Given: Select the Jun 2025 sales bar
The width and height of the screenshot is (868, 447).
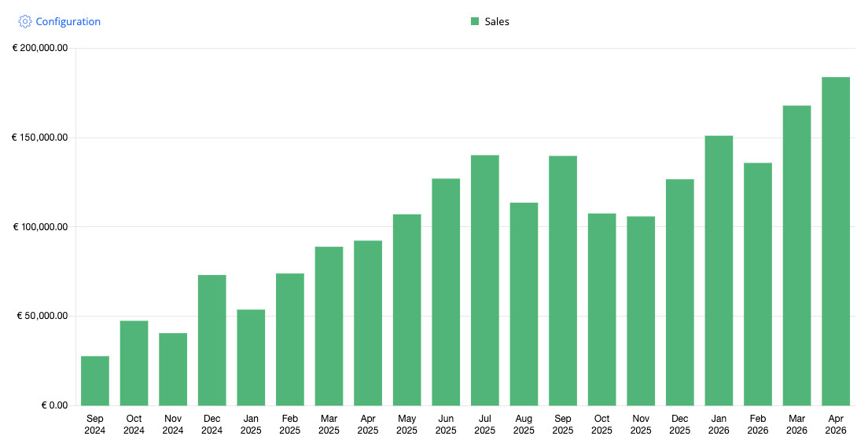Looking at the screenshot, I should pos(446,292).
